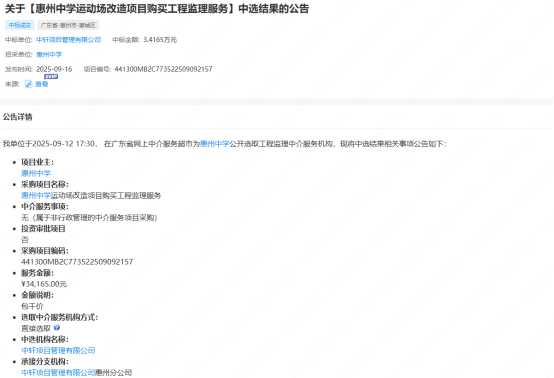This screenshot has height=378, width=554.
Task: Click the 项目业主 label
Action: pos(37,162)
